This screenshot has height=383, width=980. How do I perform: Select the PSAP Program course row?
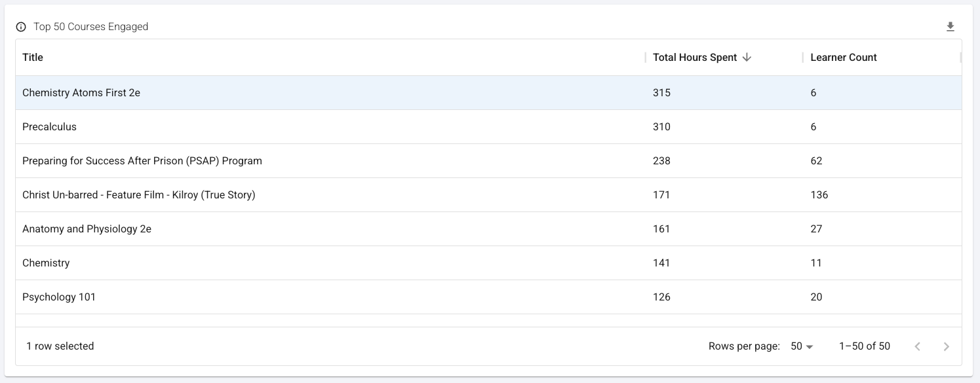142,161
